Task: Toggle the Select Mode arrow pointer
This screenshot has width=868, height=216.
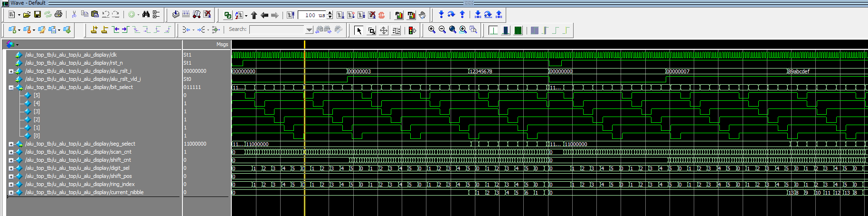Action: tap(359, 30)
